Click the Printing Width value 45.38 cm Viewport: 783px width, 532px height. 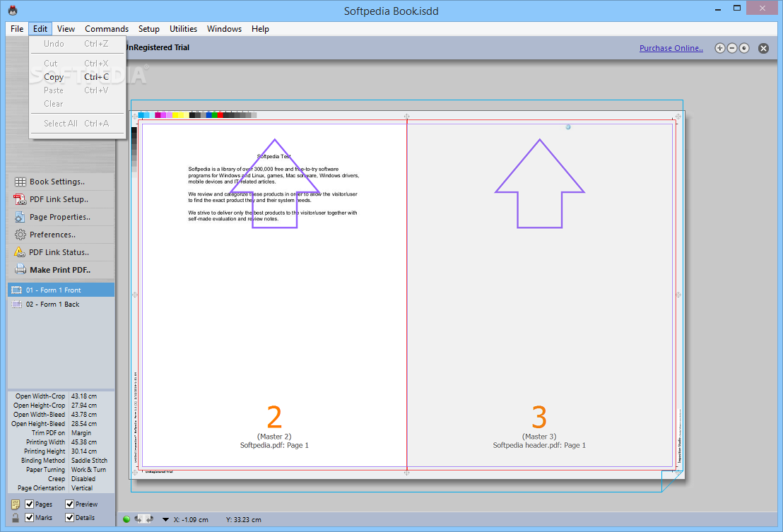84,442
